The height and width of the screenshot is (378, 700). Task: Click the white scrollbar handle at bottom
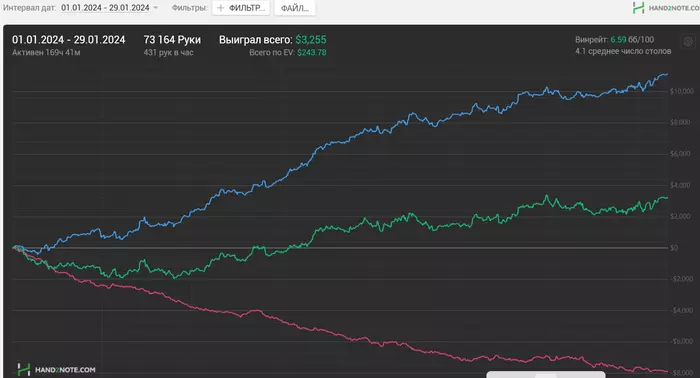pos(546,374)
